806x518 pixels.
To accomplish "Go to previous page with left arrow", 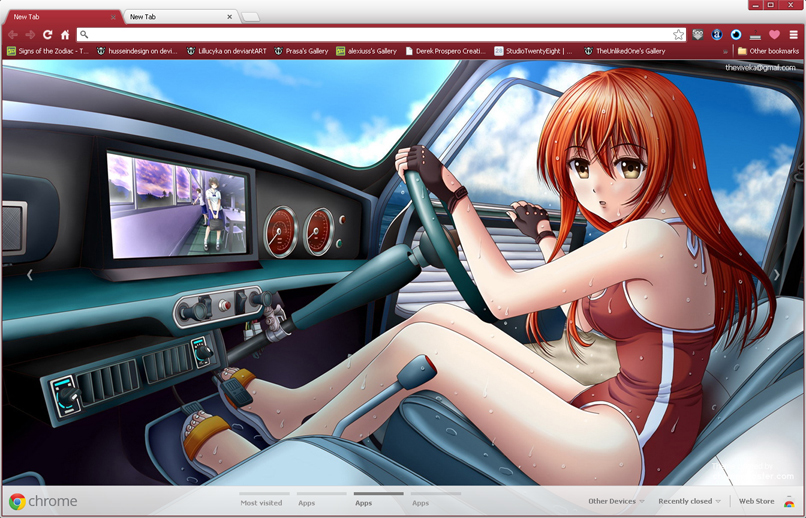I will (30, 275).
